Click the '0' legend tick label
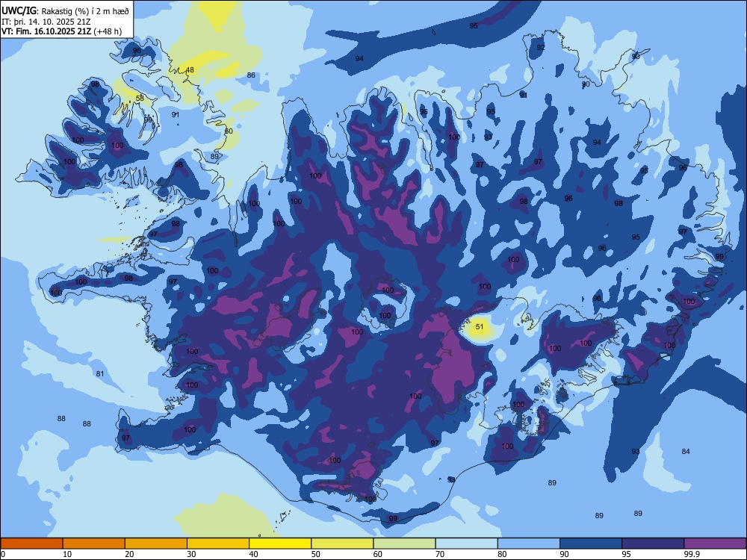747x560 pixels. (x=3, y=554)
